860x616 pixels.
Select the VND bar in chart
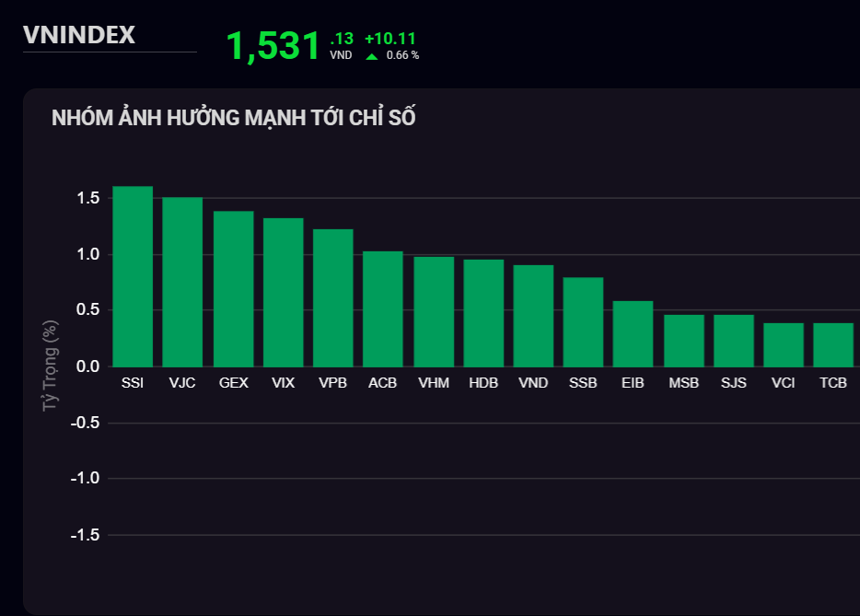point(534,316)
